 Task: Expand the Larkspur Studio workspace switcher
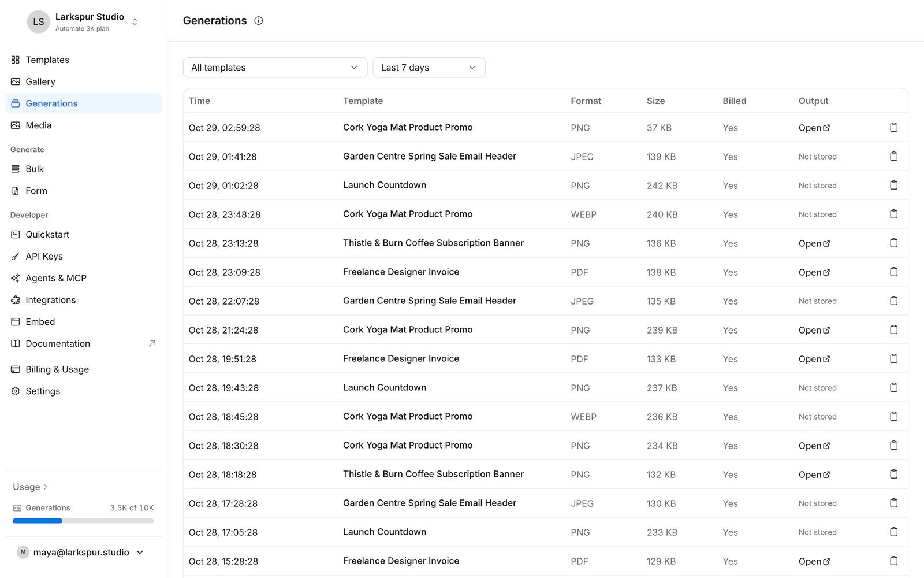click(135, 22)
